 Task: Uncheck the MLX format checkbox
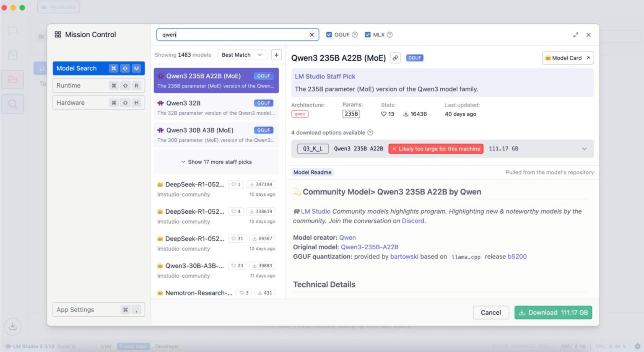[368, 35]
